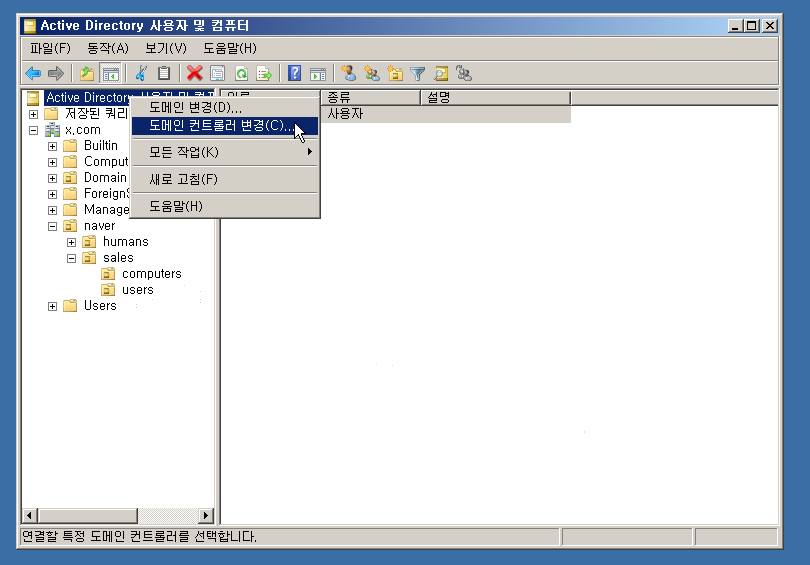This screenshot has width=810, height=565.
Task: Sort by the 종류 column header
Action: tap(370, 97)
